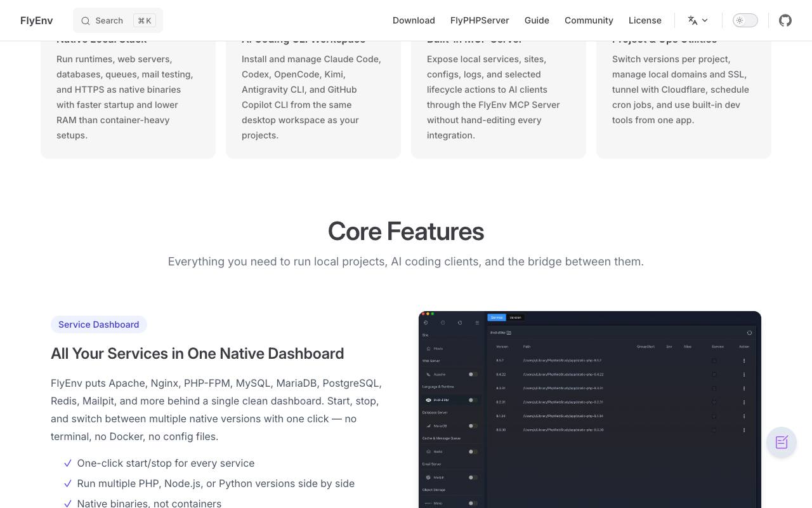The image size is (812, 508).
Task: Click "All Your Services in One Native Dashboard"
Action: 197,353
